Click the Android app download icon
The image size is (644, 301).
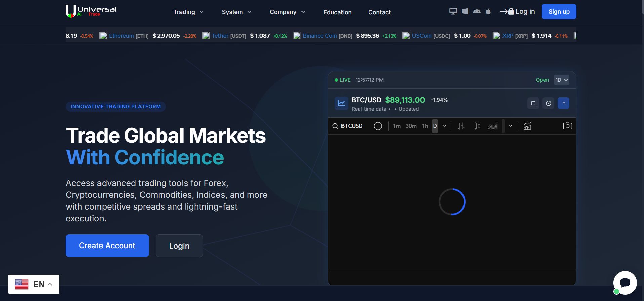[477, 11]
